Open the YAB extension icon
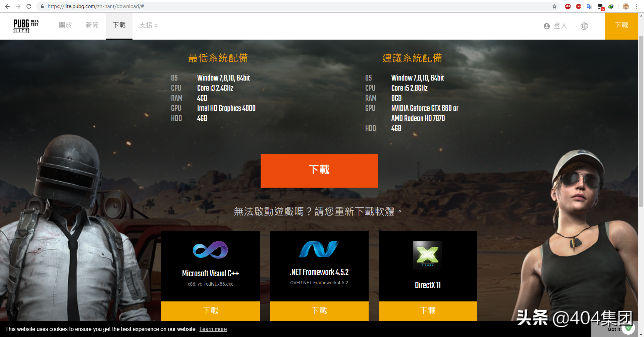The width and height of the screenshot is (644, 337). (x=579, y=6)
